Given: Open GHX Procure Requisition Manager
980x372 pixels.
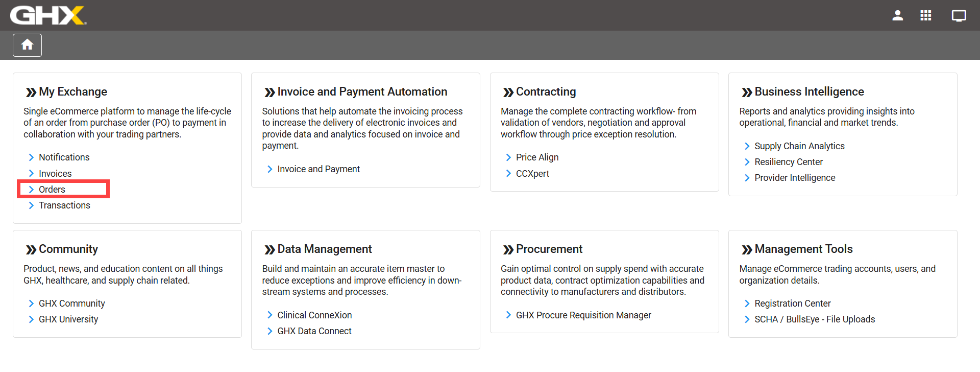Looking at the screenshot, I should tap(583, 315).
